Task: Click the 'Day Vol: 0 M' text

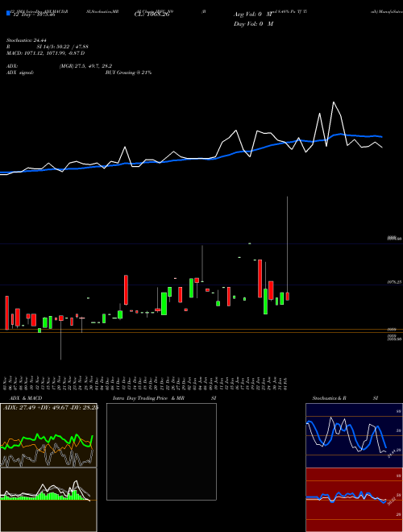Action: coord(253,24)
